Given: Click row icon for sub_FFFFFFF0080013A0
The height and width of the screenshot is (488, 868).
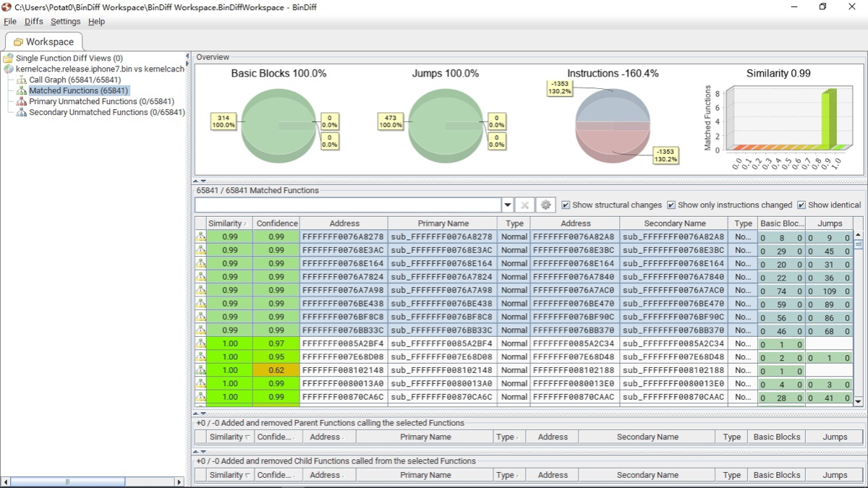Looking at the screenshot, I should click(x=200, y=384).
